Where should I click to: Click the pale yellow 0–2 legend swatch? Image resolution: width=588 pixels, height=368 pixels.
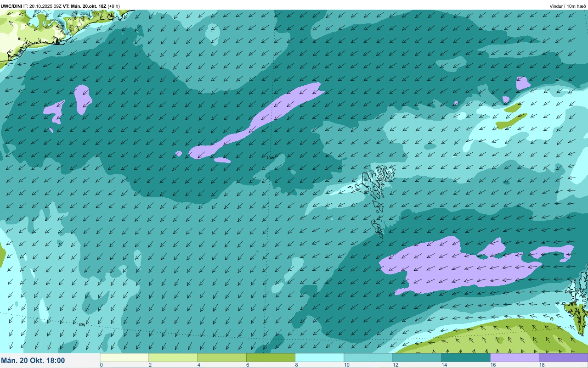(124, 357)
